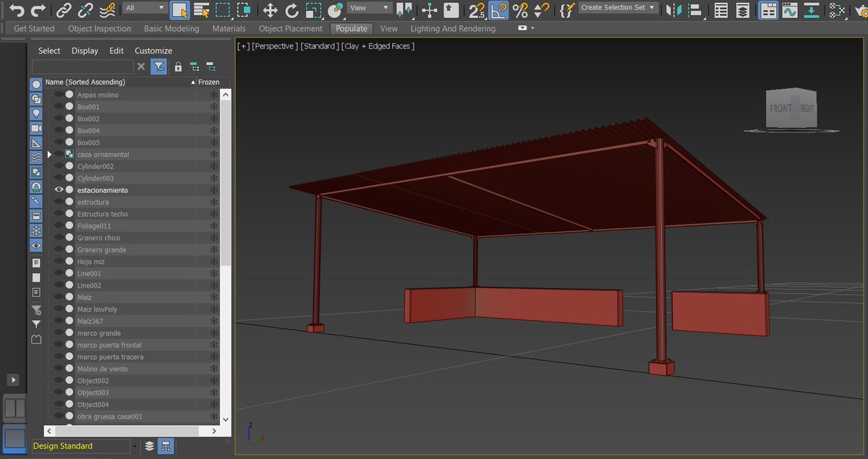Viewport: 868px width, 459px height.
Task: Toggle visibility eye of Granero grande
Action: pyautogui.click(x=59, y=249)
